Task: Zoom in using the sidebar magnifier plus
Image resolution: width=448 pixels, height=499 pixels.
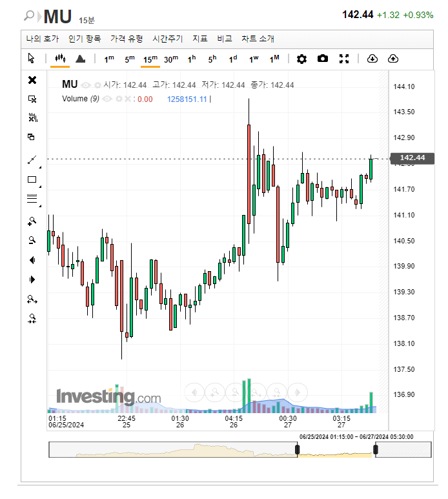Action: click(32, 221)
